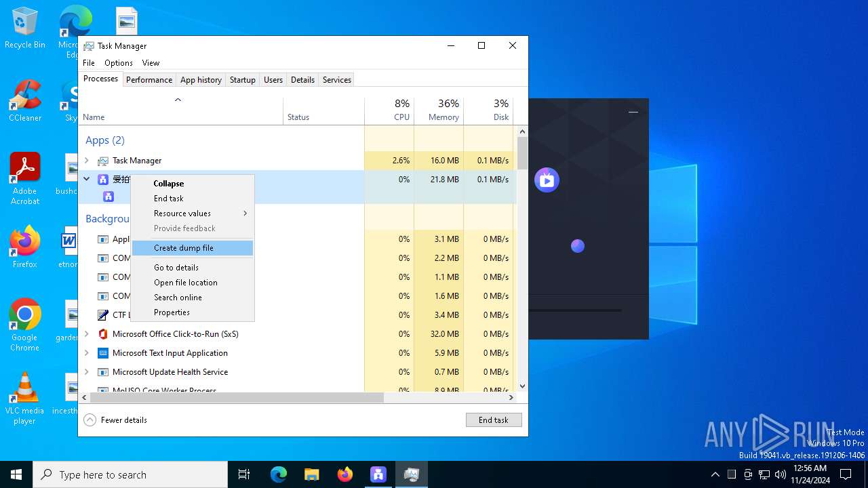Screen dimensions: 868x488
Task: Click the Type here to search box
Action: pyautogui.click(x=130, y=474)
